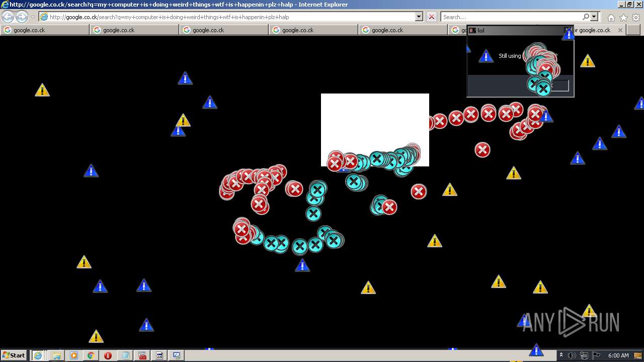Screen dimensions: 644x362
Task: Open Favorites via the star icon
Action: [623, 17]
